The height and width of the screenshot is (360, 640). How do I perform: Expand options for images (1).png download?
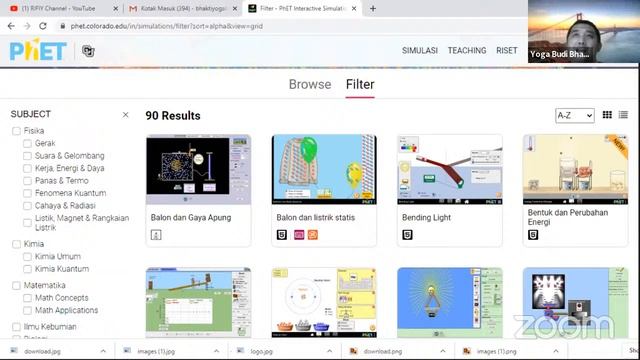click(556, 351)
